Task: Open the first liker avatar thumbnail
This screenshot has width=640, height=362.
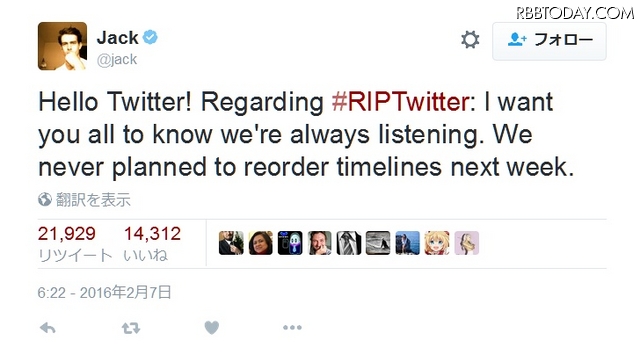Action: tap(231, 243)
